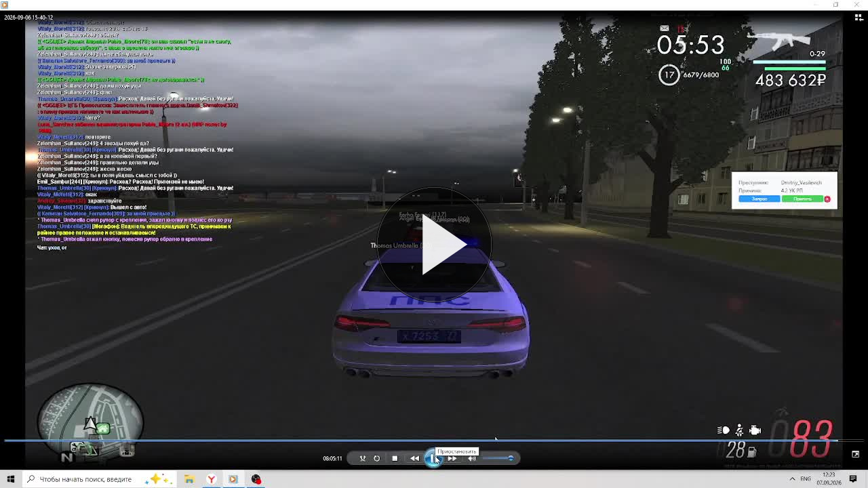Pause the video with the round button
The width and height of the screenshot is (868, 488).
433,458
